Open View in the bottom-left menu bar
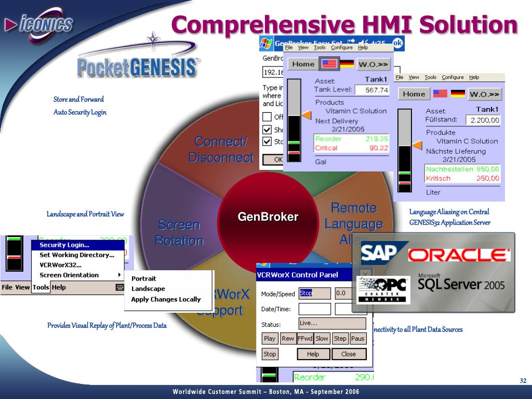Image resolution: width=532 pixels, height=399 pixels. tap(22, 287)
